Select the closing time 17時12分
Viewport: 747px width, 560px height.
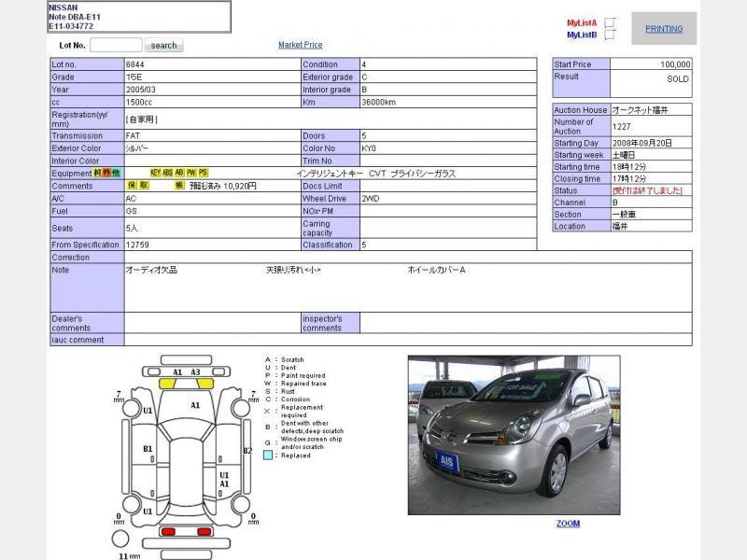[629, 178]
